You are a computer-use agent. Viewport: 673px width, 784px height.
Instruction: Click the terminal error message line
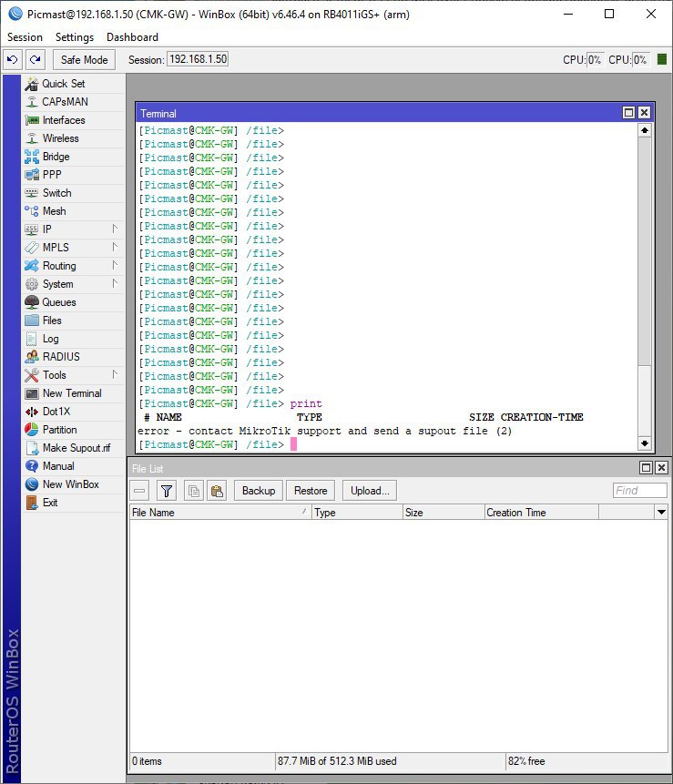tap(325, 431)
